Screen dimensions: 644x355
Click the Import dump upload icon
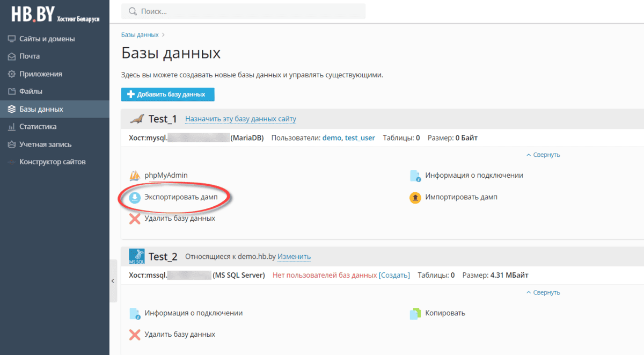(x=415, y=198)
